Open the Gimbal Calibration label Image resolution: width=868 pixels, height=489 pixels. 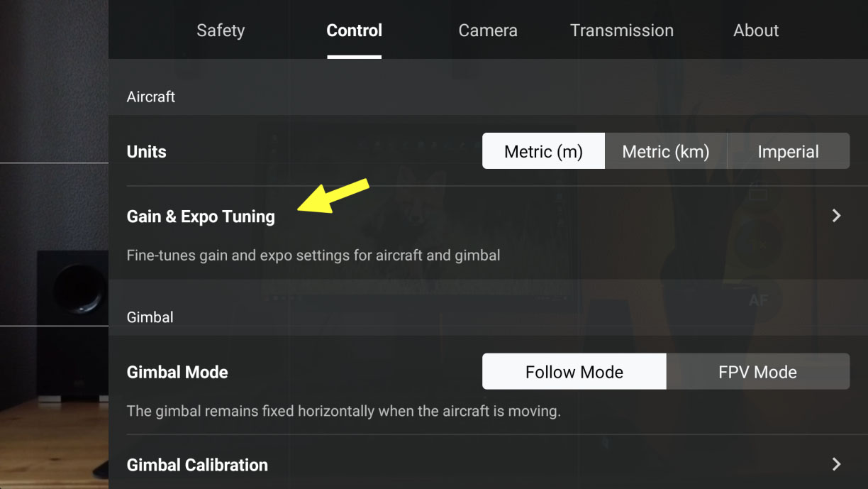pos(197,465)
